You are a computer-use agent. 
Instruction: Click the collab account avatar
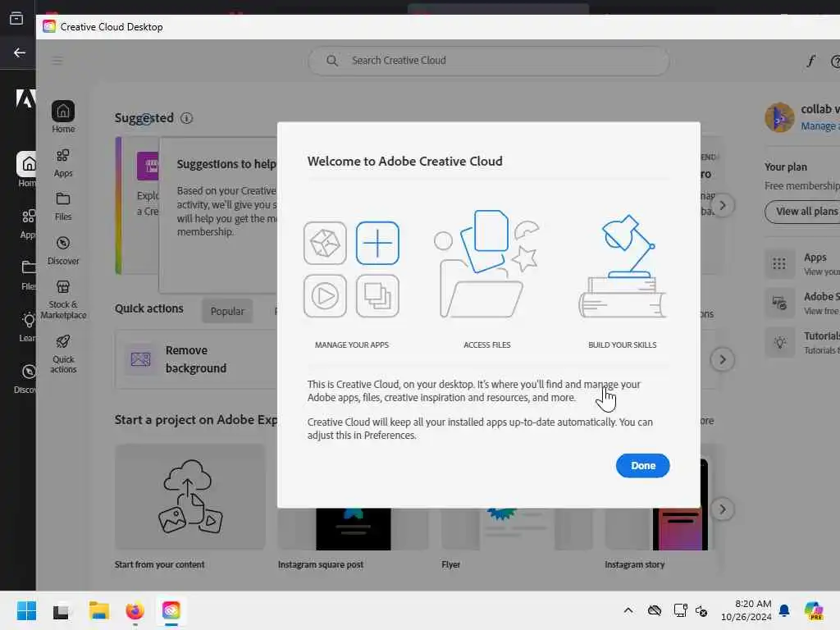point(779,117)
